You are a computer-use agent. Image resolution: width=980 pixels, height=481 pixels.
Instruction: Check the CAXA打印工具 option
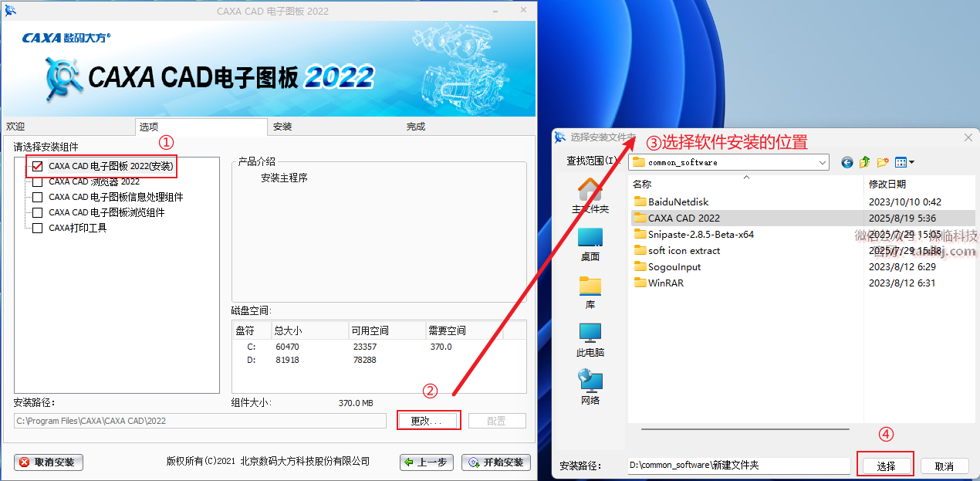(x=37, y=228)
